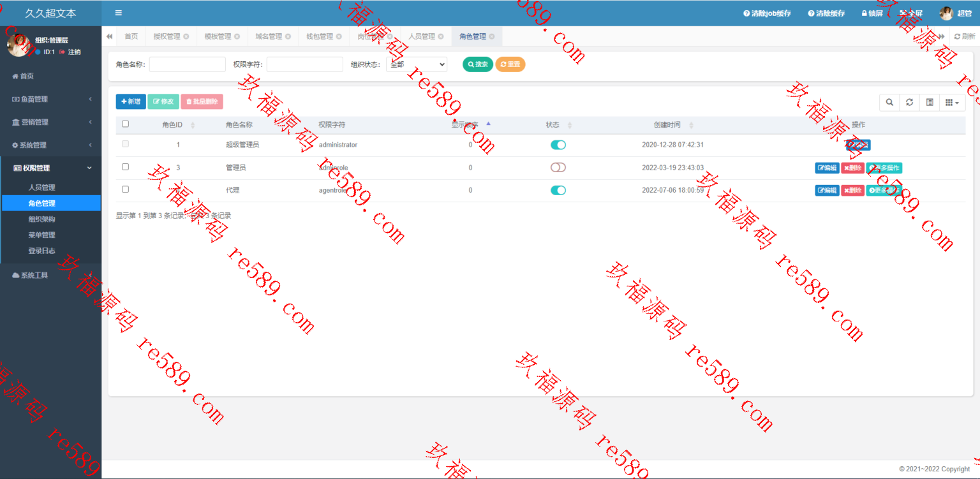980x479 pixels.
Task: Toggle the sidebar hamburger menu icon
Action: tap(119, 13)
